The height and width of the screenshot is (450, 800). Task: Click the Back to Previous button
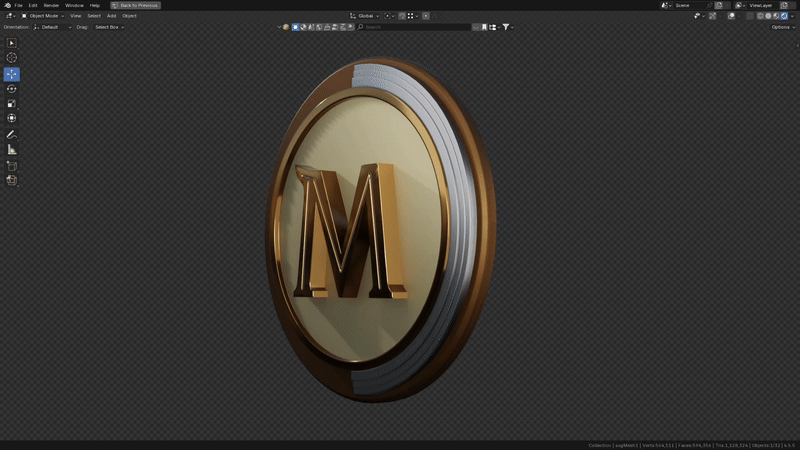pyautogui.click(x=135, y=5)
